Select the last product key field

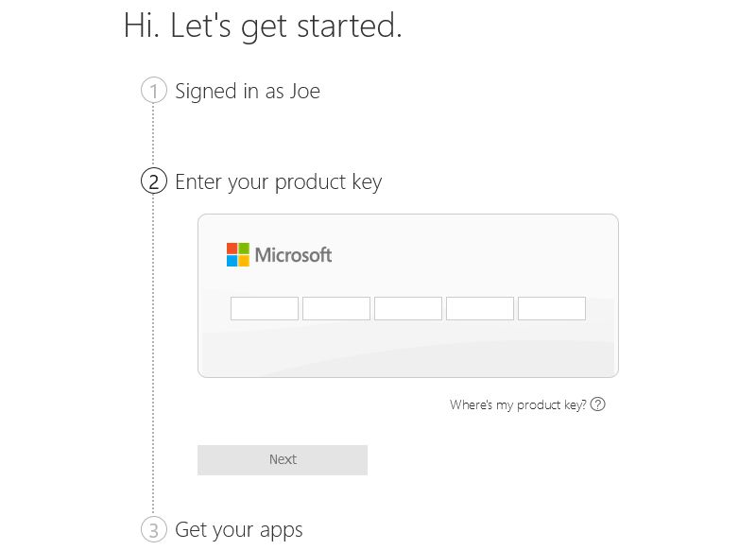(x=552, y=308)
